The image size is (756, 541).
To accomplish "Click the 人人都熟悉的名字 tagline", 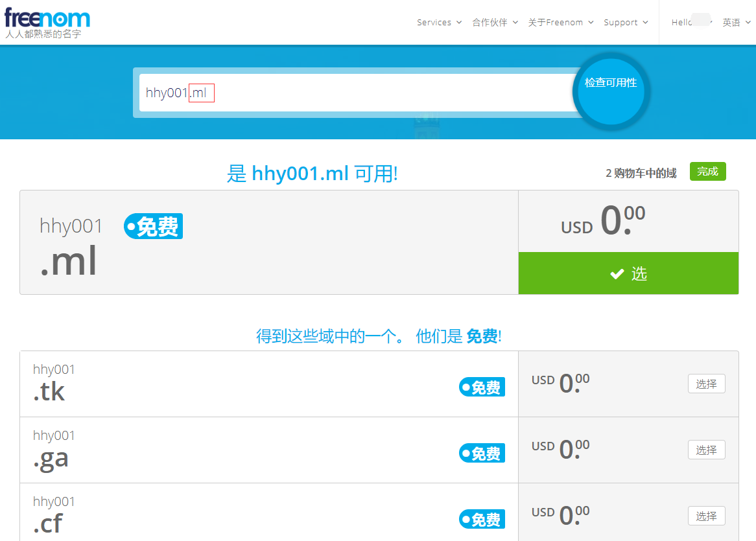I will click(43, 34).
